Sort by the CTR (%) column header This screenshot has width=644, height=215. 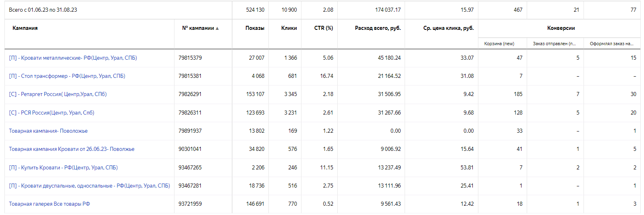(x=324, y=28)
